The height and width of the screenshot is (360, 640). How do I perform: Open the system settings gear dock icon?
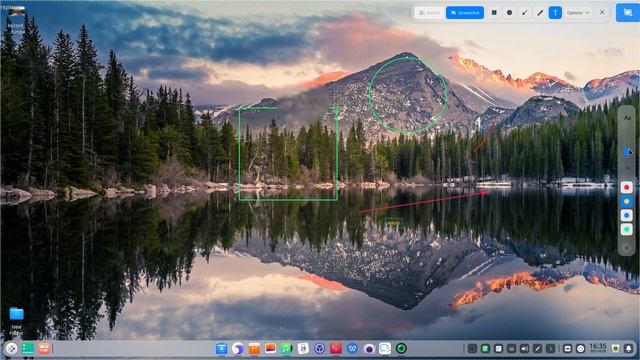coord(320,349)
